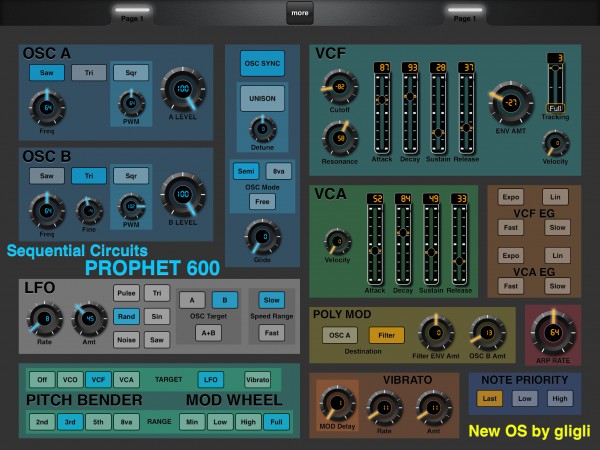The width and height of the screenshot is (600, 450).
Task: Click the OSC A PWM knob
Action: point(131,103)
